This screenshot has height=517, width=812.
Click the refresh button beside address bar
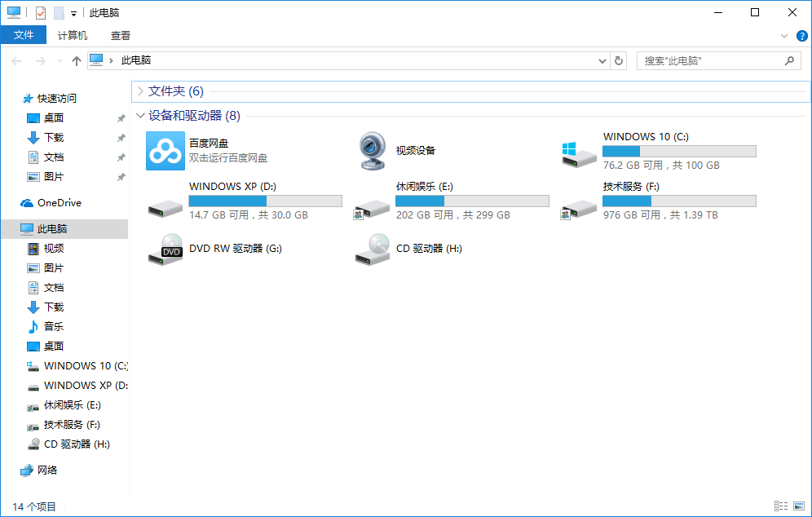pos(619,61)
